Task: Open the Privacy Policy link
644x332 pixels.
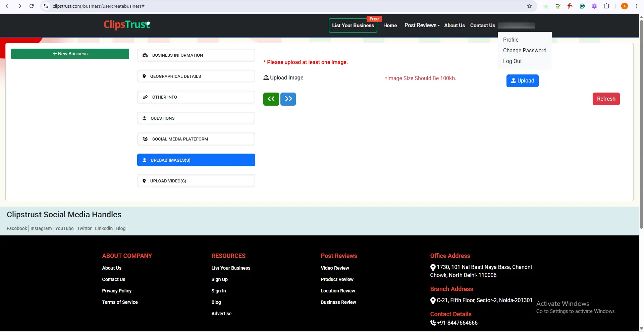Action: pos(117,291)
